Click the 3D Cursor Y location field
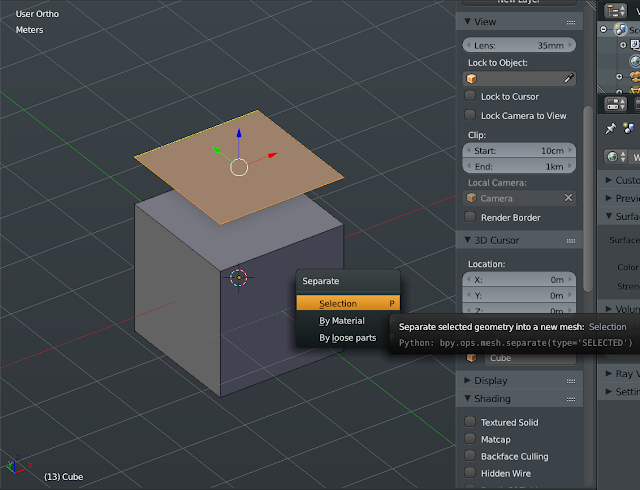The height and width of the screenshot is (490, 640). (x=519, y=295)
